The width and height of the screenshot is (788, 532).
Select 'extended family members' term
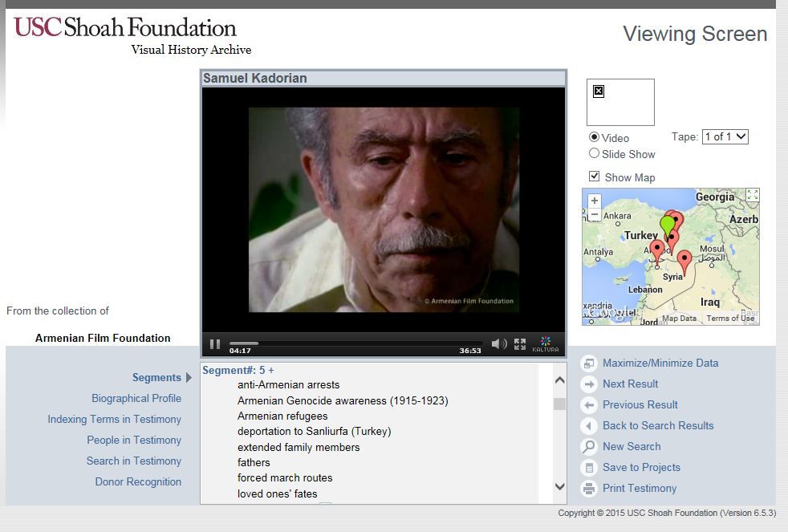(x=299, y=447)
